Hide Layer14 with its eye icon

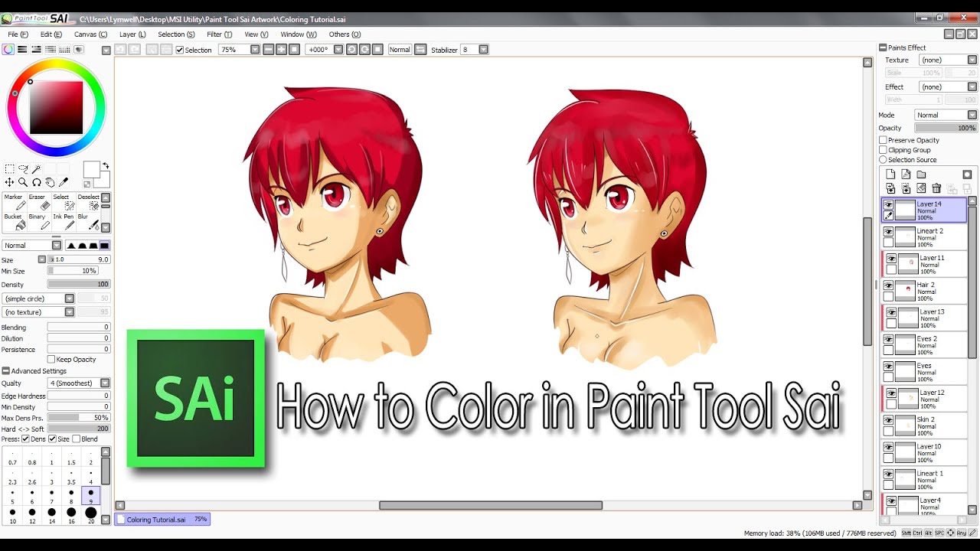pyautogui.click(x=889, y=204)
